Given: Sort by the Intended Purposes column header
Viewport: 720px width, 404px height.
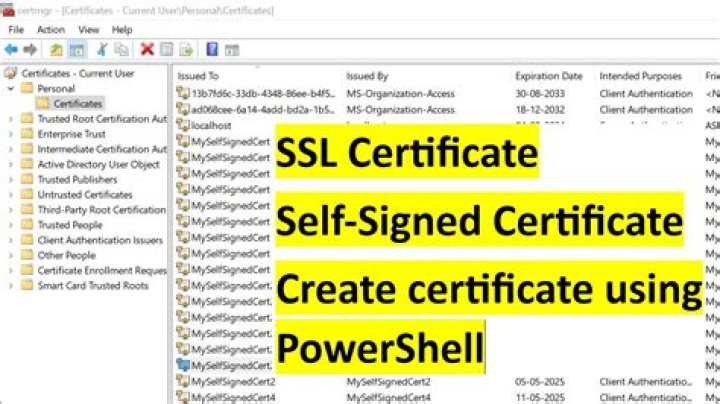Looking at the screenshot, I should click(641, 76).
